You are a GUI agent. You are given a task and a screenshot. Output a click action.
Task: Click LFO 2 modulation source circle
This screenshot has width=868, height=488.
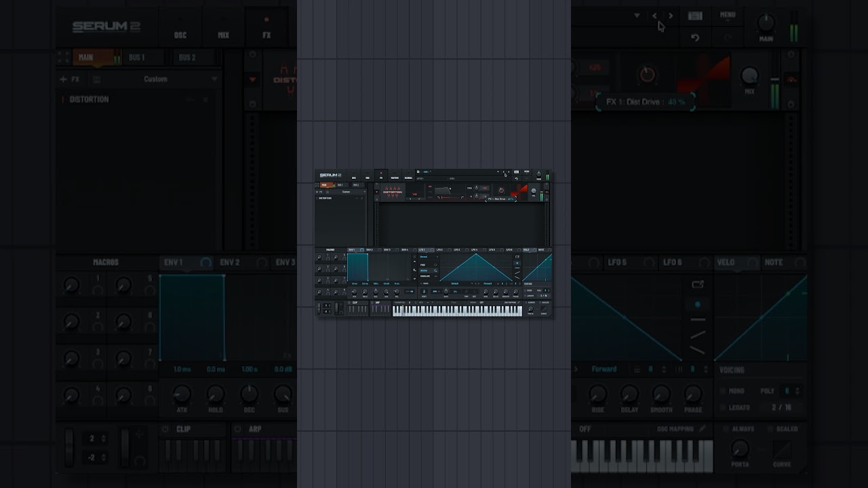[450, 250]
